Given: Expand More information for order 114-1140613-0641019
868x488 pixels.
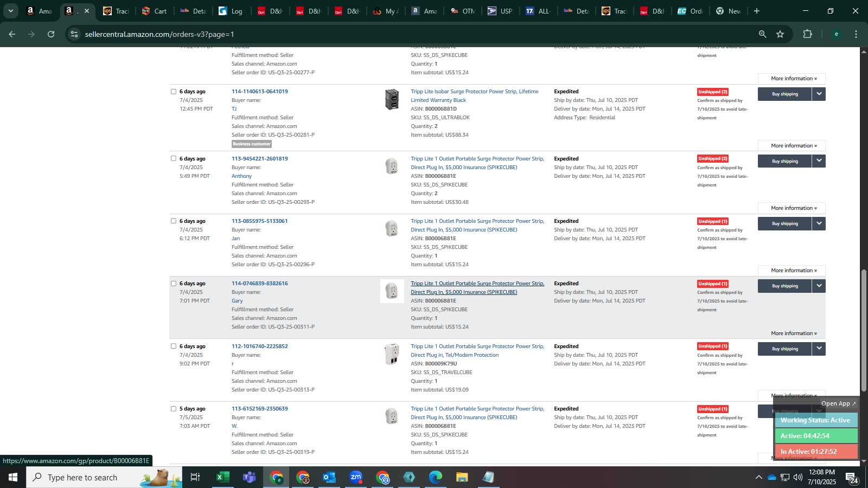Looking at the screenshot, I should point(792,146).
